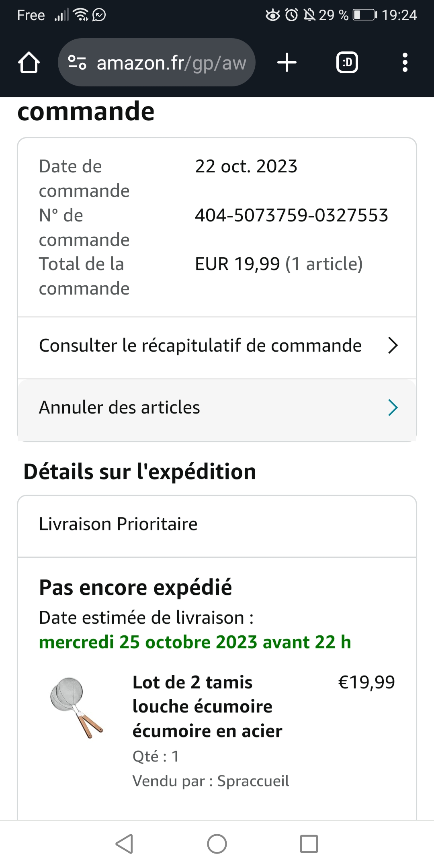Tap the Android home circle button
This screenshot has height=868, width=434.
point(217,843)
